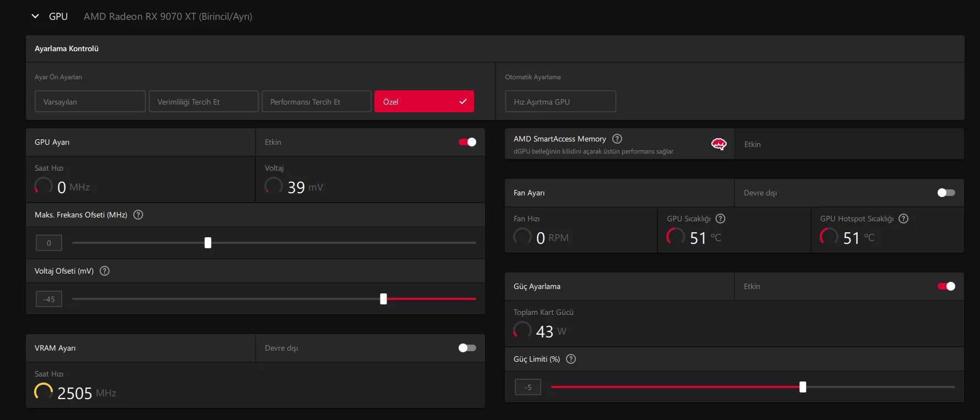Disable the GPU Ayarı toggle

(467, 142)
